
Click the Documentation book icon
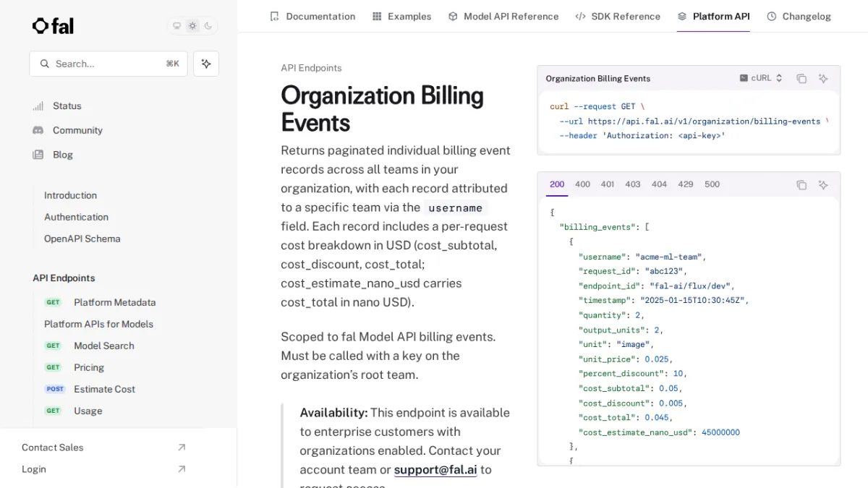(x=274, y=16)
